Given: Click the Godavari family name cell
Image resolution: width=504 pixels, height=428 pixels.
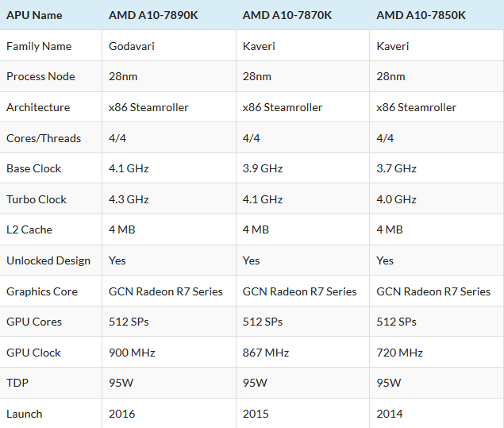Looking at the screenshot, I should 132,46.
